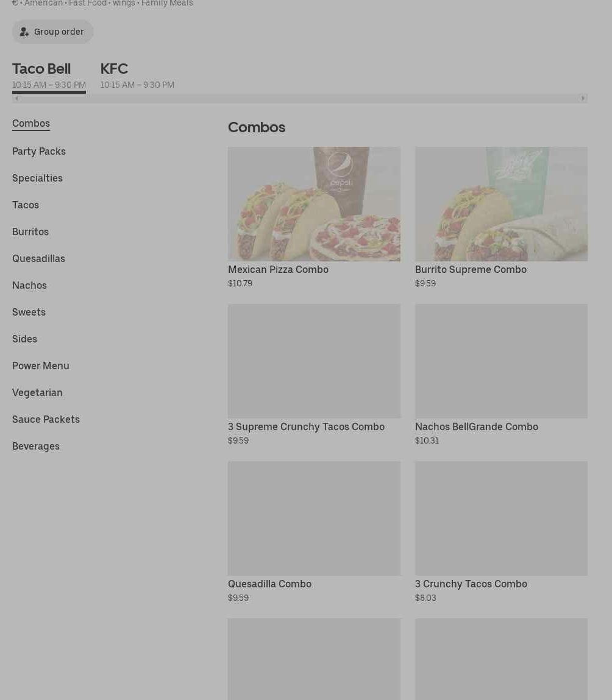Open the Quesadilla Combo item
This screenshot has width=612, height=700.
269,584
